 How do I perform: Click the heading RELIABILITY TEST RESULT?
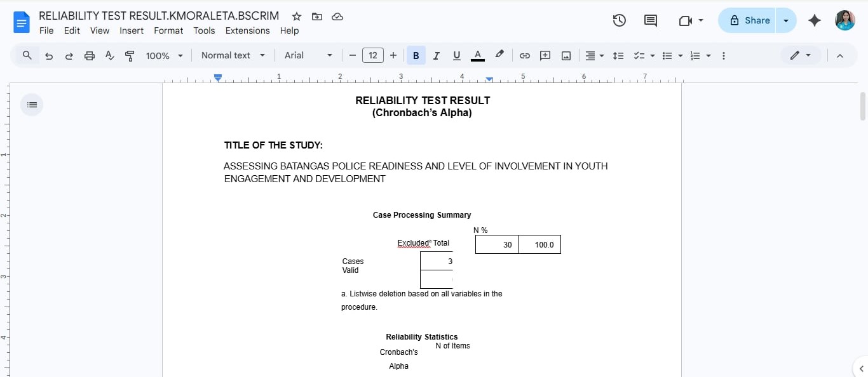(423, 100)
